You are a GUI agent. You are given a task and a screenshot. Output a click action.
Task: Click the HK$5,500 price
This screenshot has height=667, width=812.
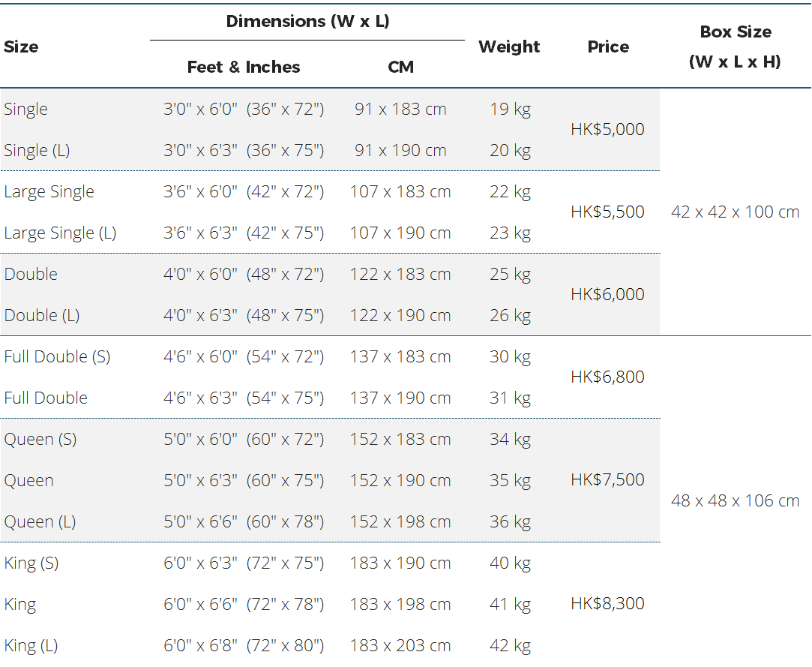pyautogui.click(x=607, y=212)
